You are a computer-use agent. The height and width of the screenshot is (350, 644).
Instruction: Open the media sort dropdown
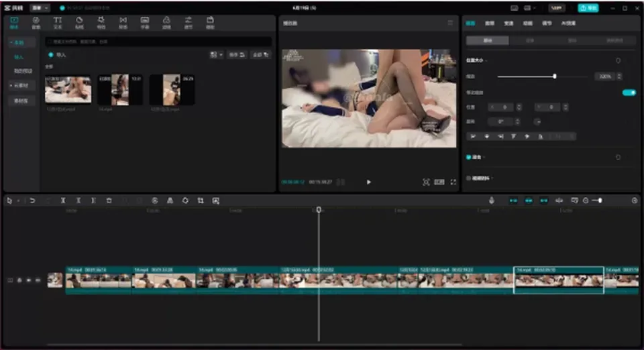(237, 54)
